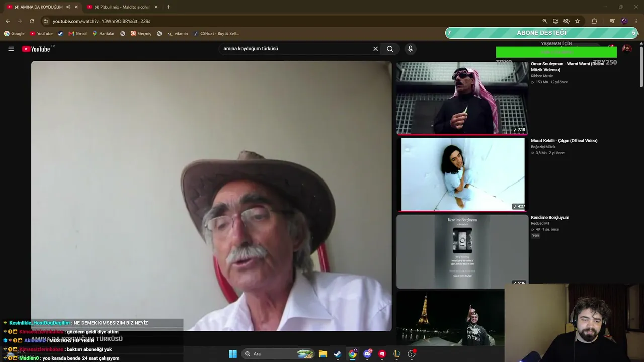Image resolution: width=644 pixels, height=362 pixels.
Task: Open File Explorer from the taskbar
Action: point(323,354)
